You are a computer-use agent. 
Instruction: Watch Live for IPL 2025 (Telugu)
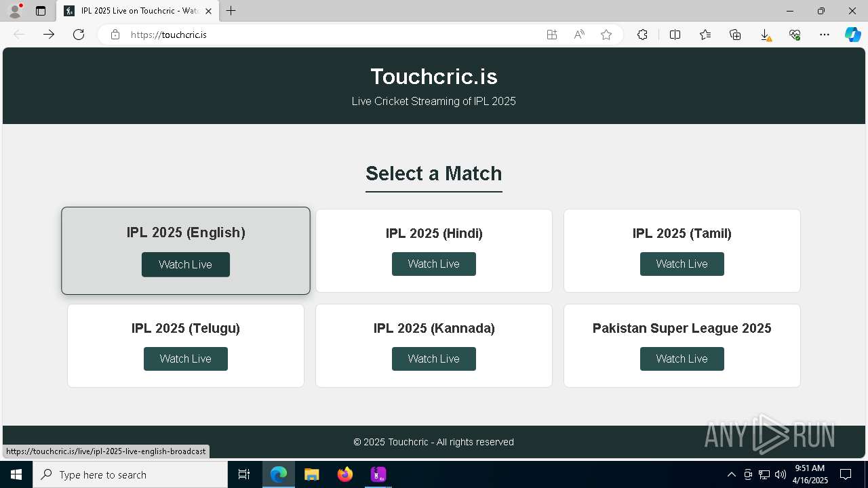(x=186, y=359)
